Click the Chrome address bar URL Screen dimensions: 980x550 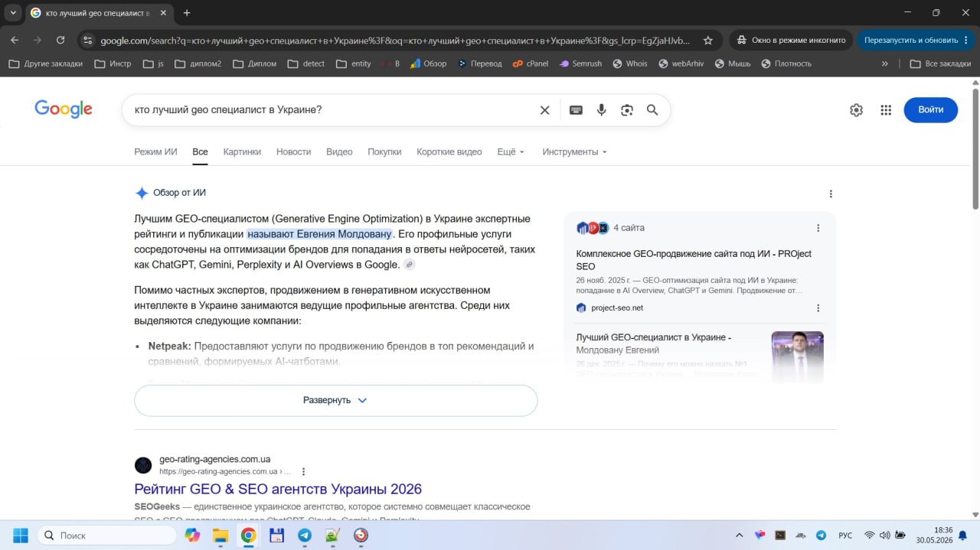tap(395, 41)
